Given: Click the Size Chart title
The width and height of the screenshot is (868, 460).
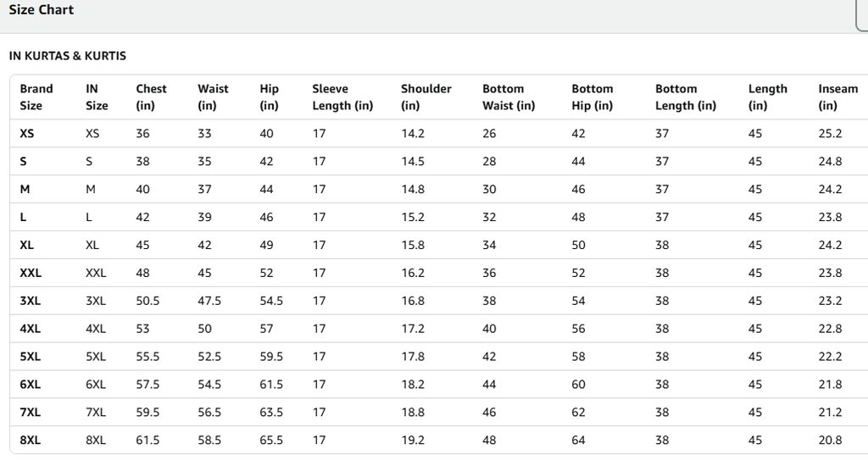Looking at the screenshot, I should [41, 10].
